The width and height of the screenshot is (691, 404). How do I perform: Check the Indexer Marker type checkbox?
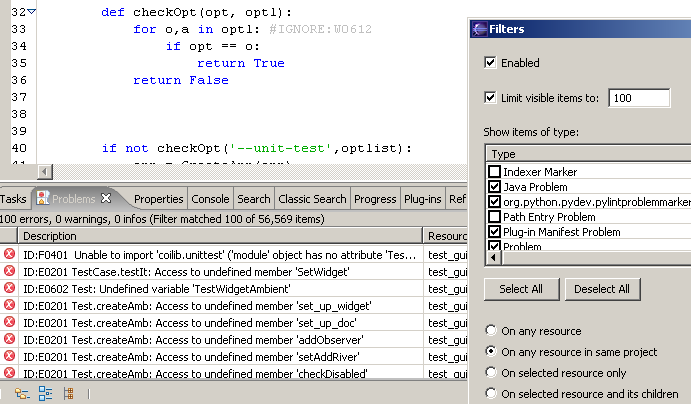(494, 172)
